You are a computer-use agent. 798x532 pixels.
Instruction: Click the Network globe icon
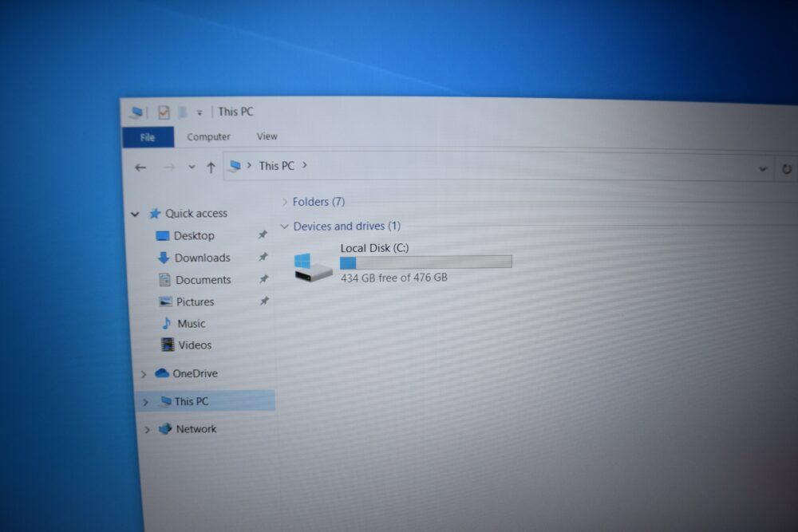pos(165,429)
